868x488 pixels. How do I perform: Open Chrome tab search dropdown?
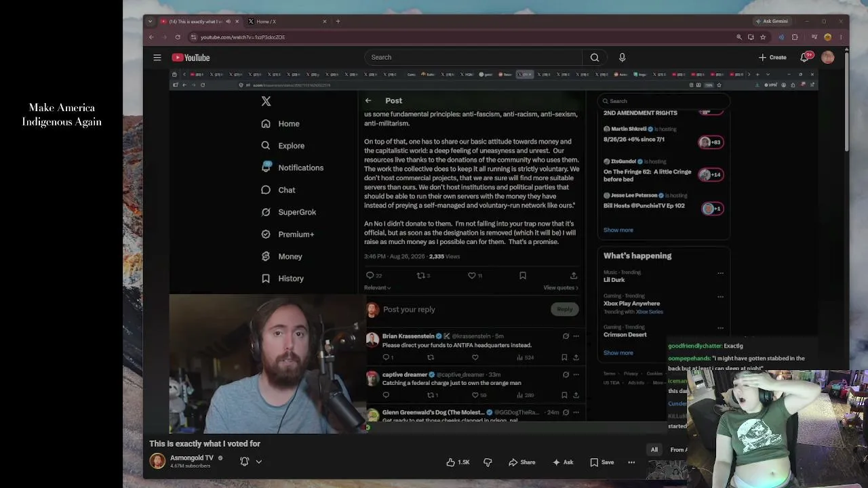[x=150, y=21]
